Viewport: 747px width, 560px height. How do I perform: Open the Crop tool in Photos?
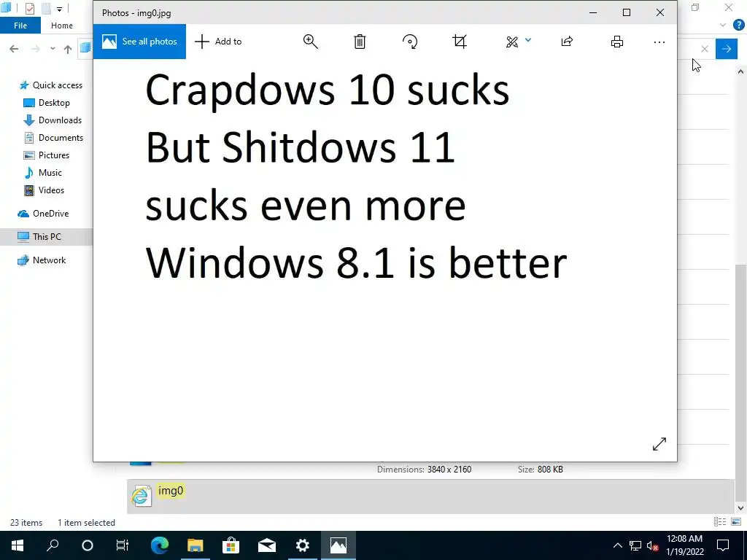(x=460, y=42)
